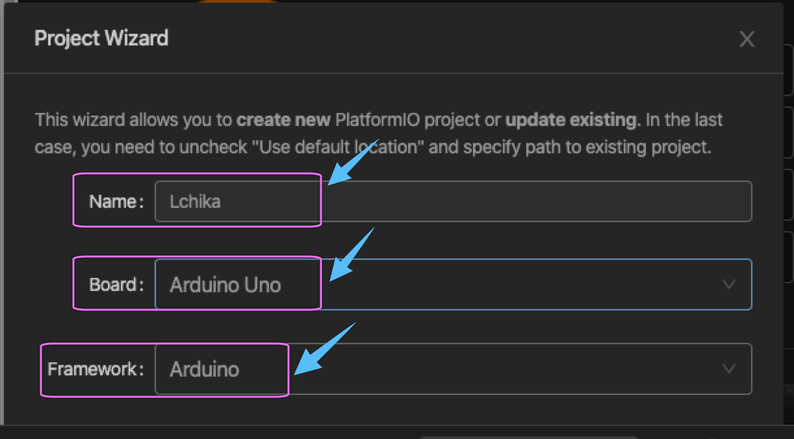Click the chevron arrow in Framework field
The height and width of the screenshot is (439, 794).
tap(729, 369)
